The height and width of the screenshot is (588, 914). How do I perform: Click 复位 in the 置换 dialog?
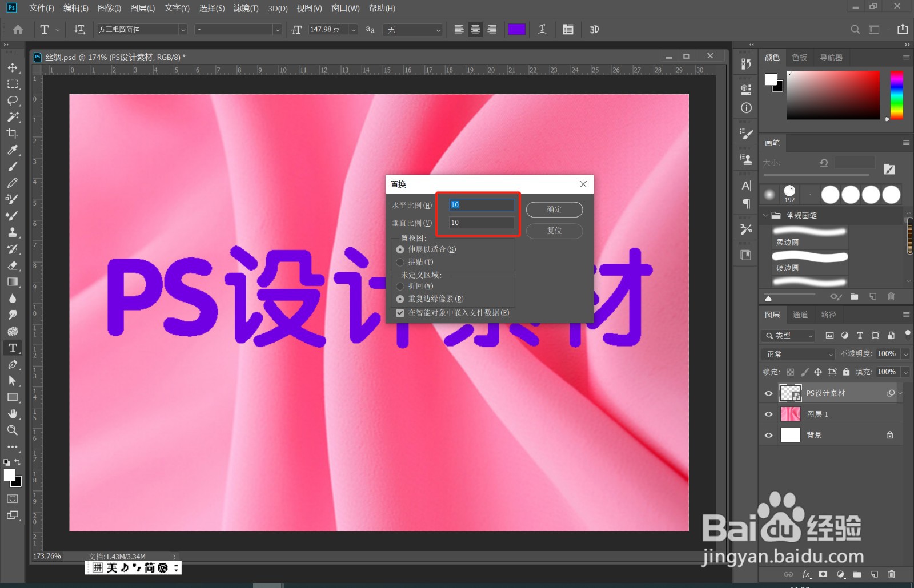pyautogui.click(x=554, y=231)
